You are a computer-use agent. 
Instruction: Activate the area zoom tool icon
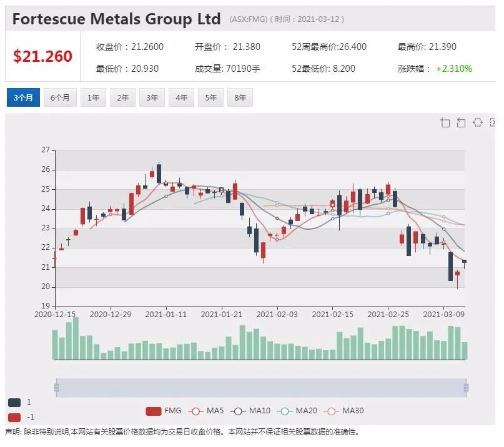[x=445, y=123]
